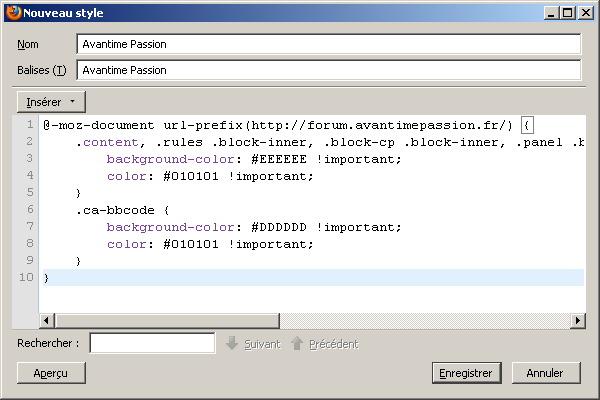Click closing brace on line 9

pyautogui.click(x=78, y=261)
